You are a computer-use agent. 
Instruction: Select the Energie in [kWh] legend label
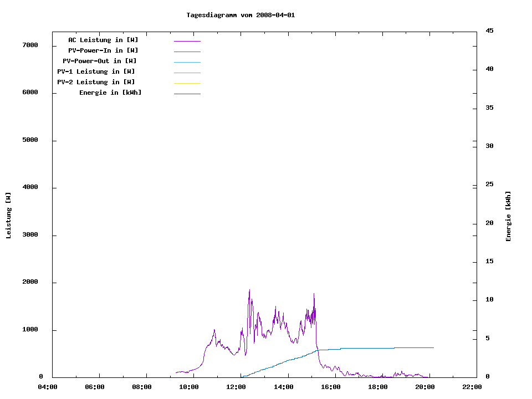[110, 93]
